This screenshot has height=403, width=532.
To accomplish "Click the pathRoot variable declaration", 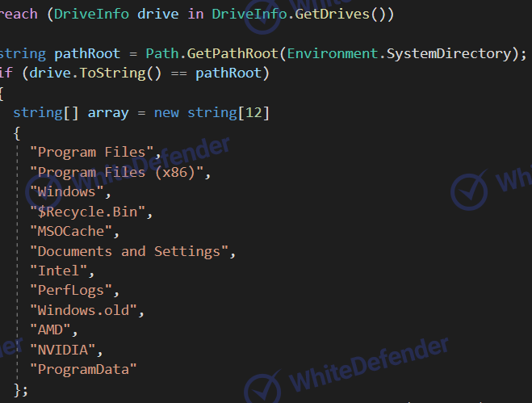I will click(x=87, y=53).
